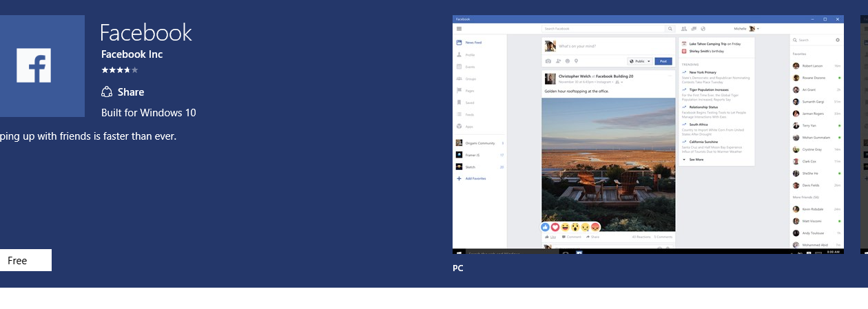Open the friend requests icon in the Facebook header

(x=684, y=29)
